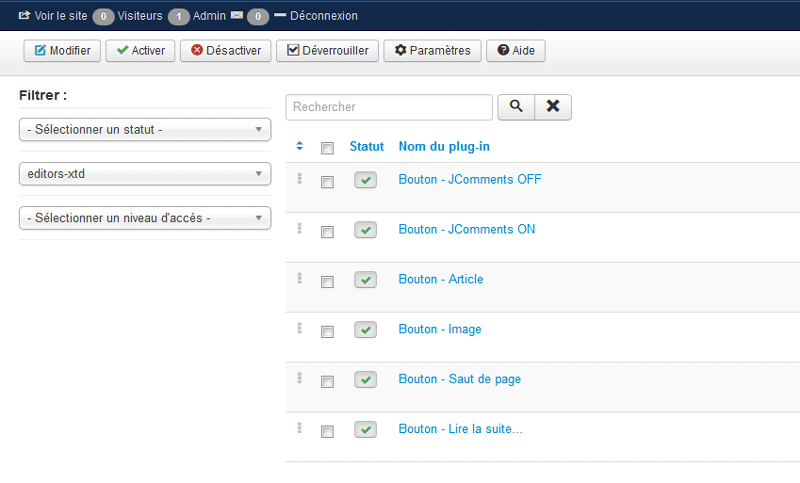The width and height of the screenshot is (800, 483).
Task: Tick checkbox for Bouton - JComments ON
Action: tap(327, 232)
